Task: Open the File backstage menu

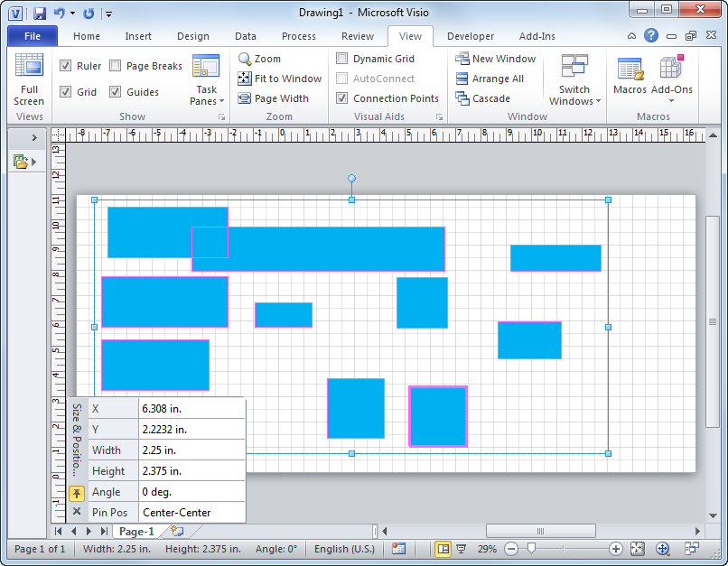Action: [33, 36]
